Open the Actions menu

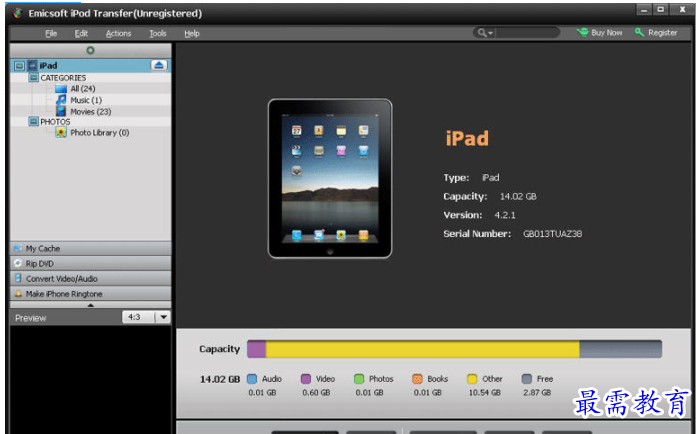click(x=118, y=33)
